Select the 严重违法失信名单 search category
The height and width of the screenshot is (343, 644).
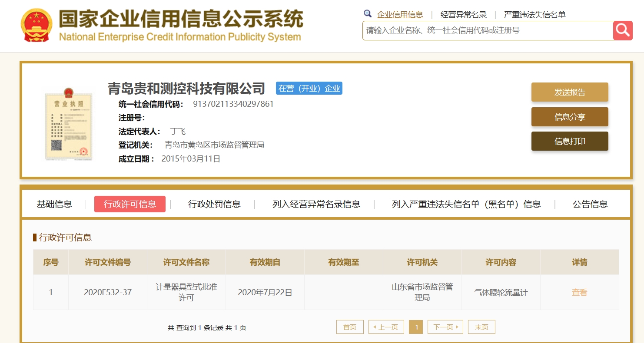[534, 14]
